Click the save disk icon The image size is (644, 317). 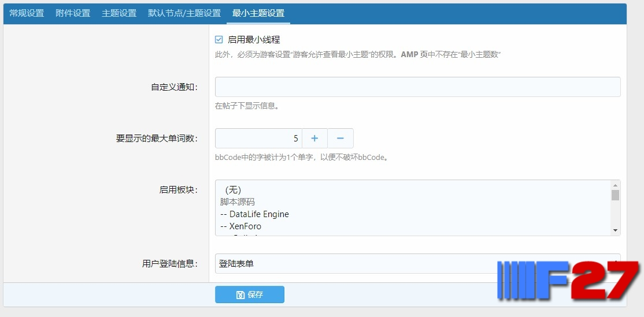tap(240, 295)
